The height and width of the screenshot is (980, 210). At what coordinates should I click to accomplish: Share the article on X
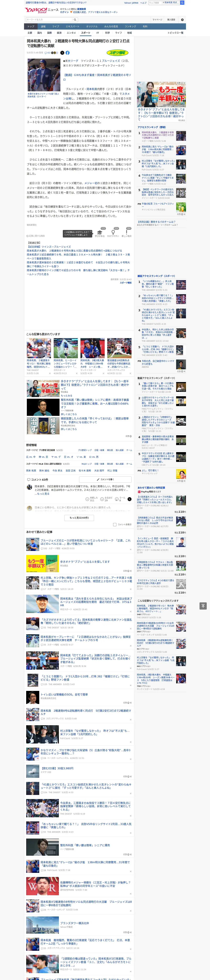(x=62, y=53)
